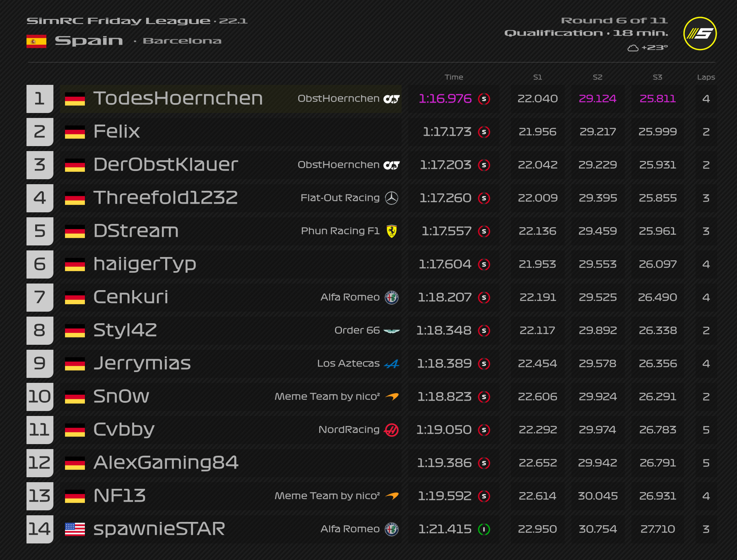This screenshot has height=560, width=737.
Task: Click the McLaren logo in SnOw's row
Action: [x=391, y=397]
